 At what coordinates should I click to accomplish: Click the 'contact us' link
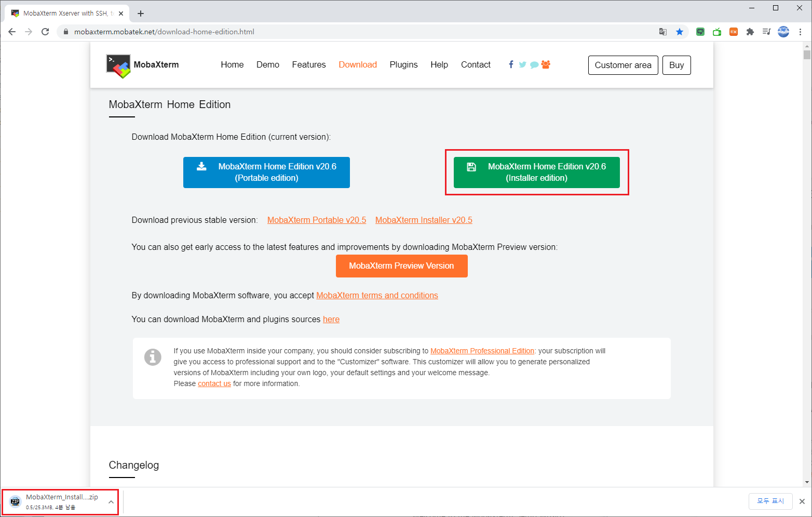[214, 383]
